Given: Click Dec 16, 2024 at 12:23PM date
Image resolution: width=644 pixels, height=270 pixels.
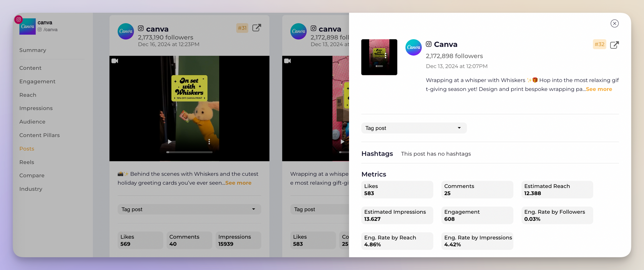Looking at the screenshot, I should click(x=169, y=44).
